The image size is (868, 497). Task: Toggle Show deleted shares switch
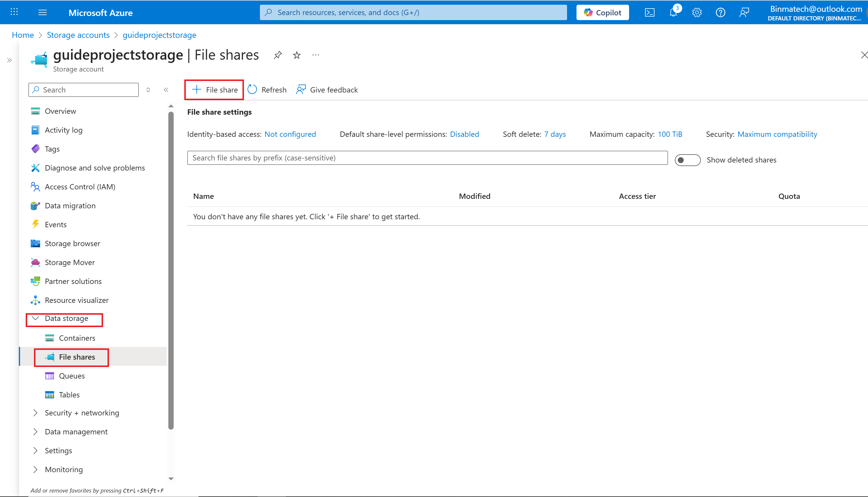687,160
